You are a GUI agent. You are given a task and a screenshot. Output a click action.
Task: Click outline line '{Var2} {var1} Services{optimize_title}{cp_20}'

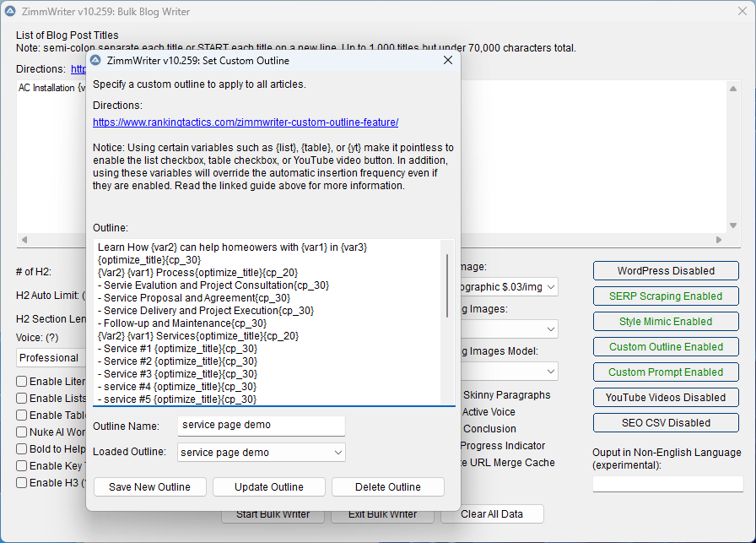(x=198, y=336)
